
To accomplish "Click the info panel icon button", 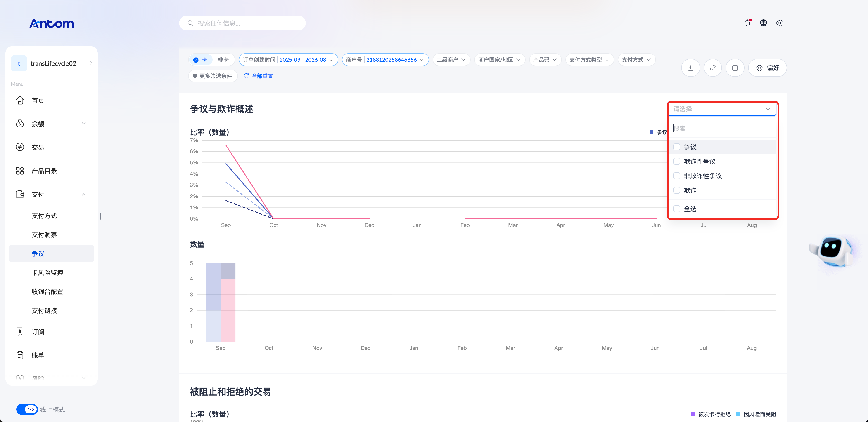I will pos(735,68).
